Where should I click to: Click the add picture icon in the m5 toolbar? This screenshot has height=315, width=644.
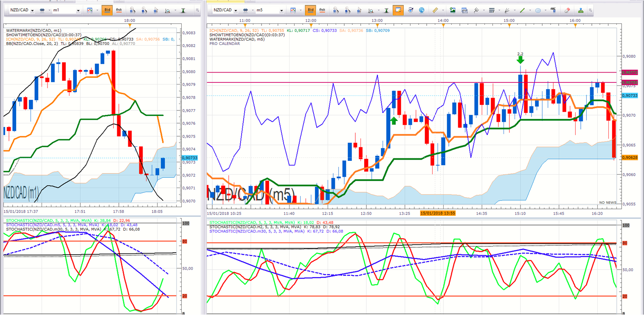pos(453,10)
